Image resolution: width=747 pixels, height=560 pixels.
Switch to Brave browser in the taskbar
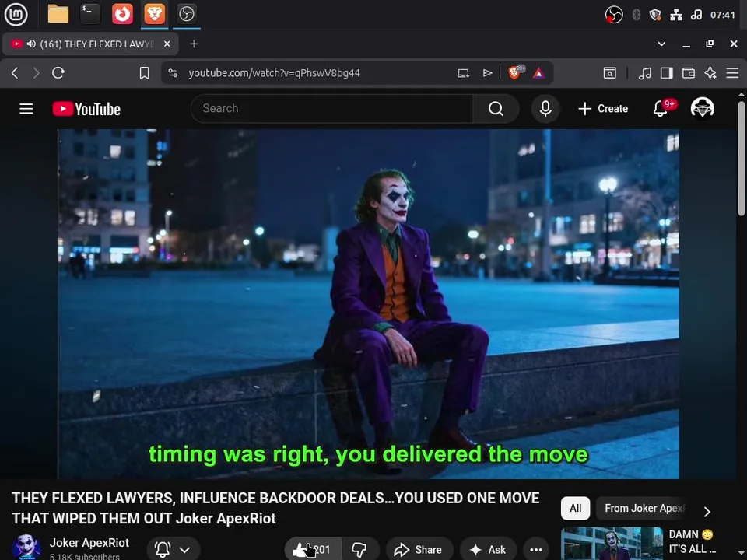(154, 14)
